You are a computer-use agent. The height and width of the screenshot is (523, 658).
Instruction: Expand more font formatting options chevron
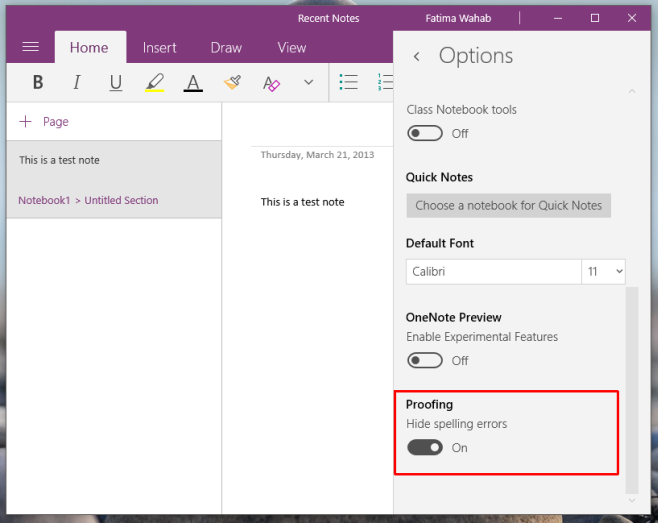308,82
